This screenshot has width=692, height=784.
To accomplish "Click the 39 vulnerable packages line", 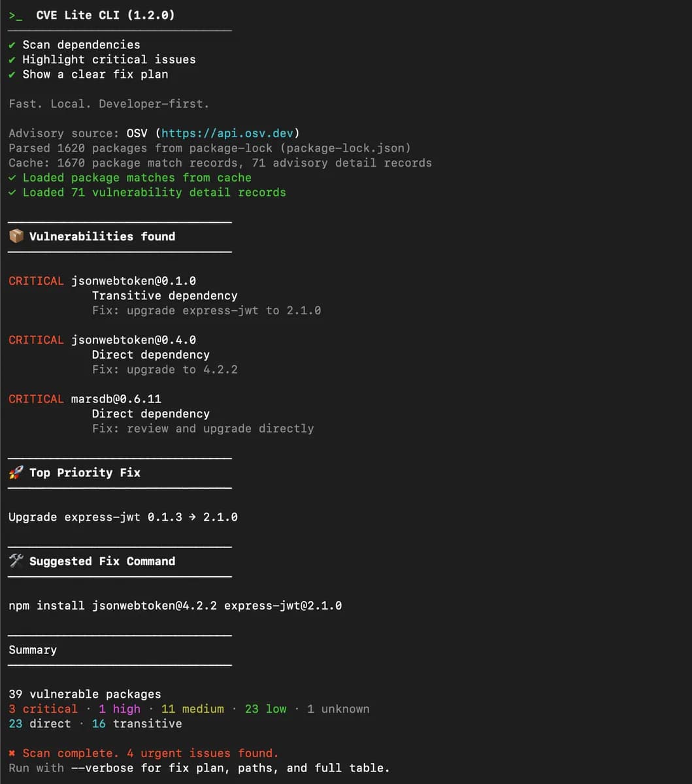I will coord(85,694).
